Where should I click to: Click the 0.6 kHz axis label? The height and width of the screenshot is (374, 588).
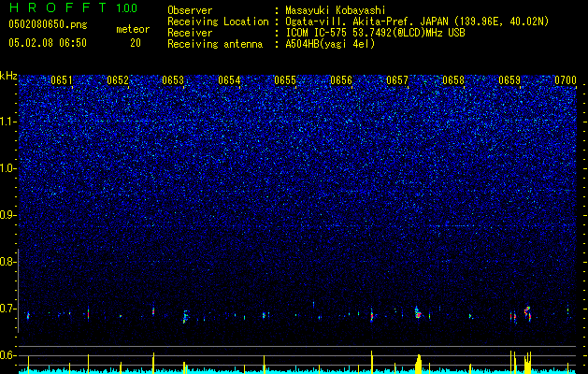tap(8, 355)
